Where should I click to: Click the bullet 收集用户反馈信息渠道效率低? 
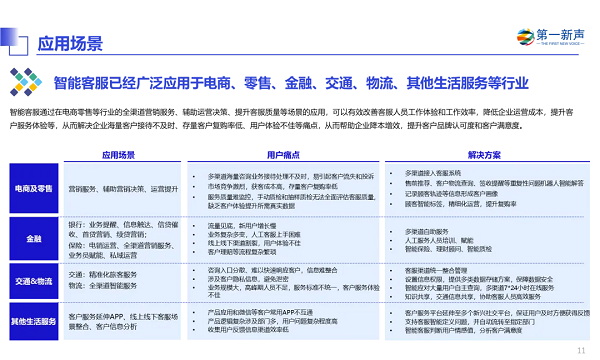pos(248,329)
